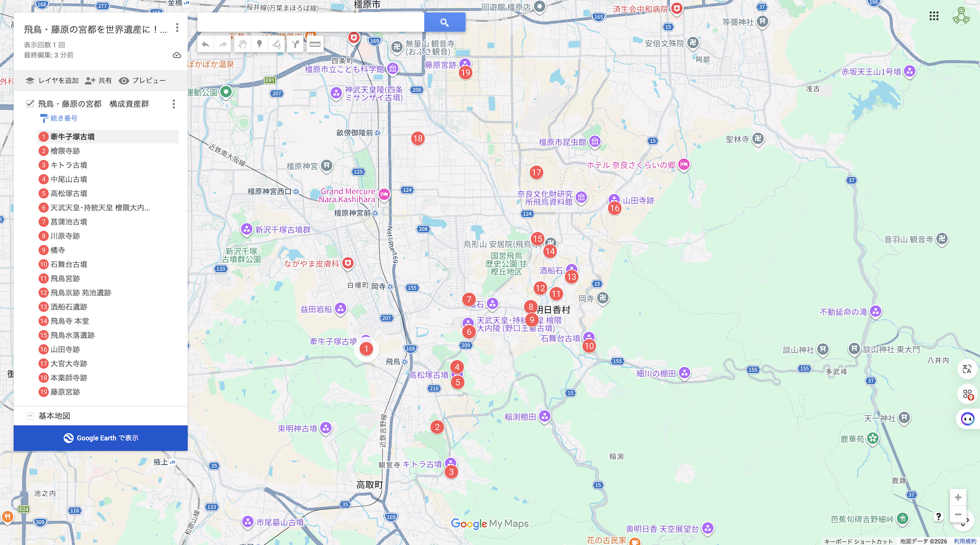Open the Google apps grid
This screenshot has width=980, height=545.
click(934, 16)
